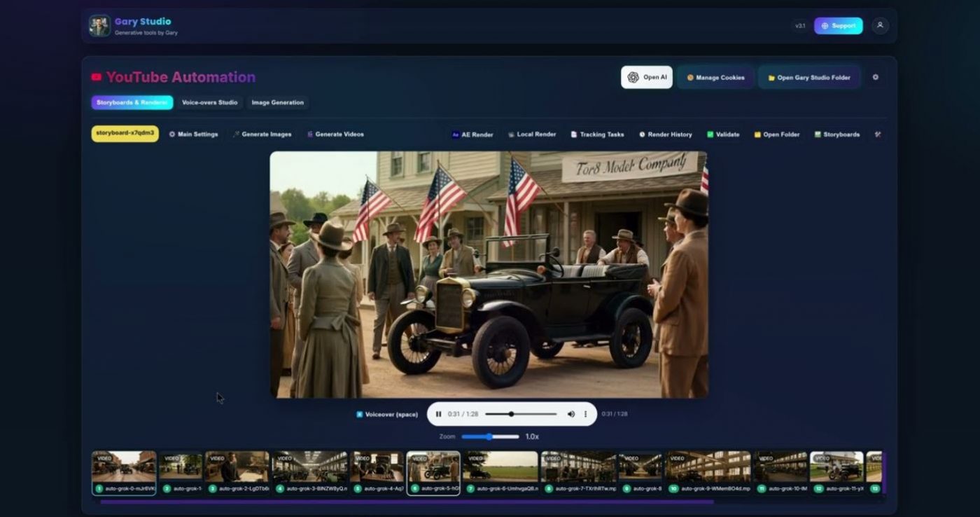
Task: Select thumbnail 11 auto-grok-10
Action: pyautogui.click(x=780, y=473)
